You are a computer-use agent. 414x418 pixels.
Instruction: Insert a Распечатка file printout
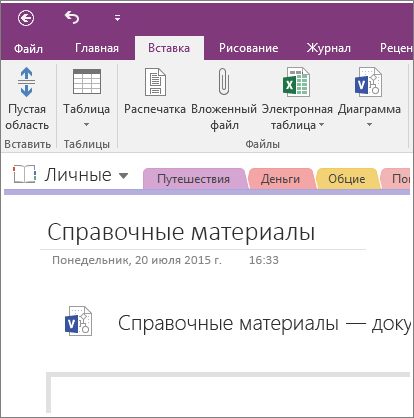tap(155, 91)
